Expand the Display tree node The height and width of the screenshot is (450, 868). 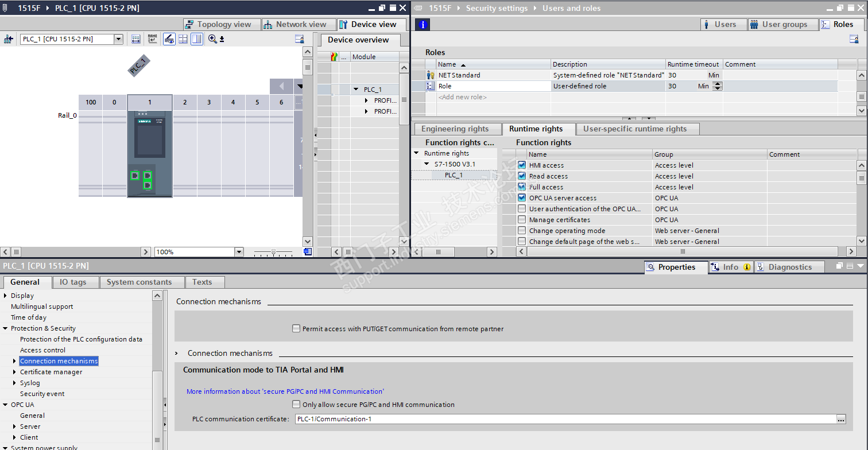coord(6,296)
